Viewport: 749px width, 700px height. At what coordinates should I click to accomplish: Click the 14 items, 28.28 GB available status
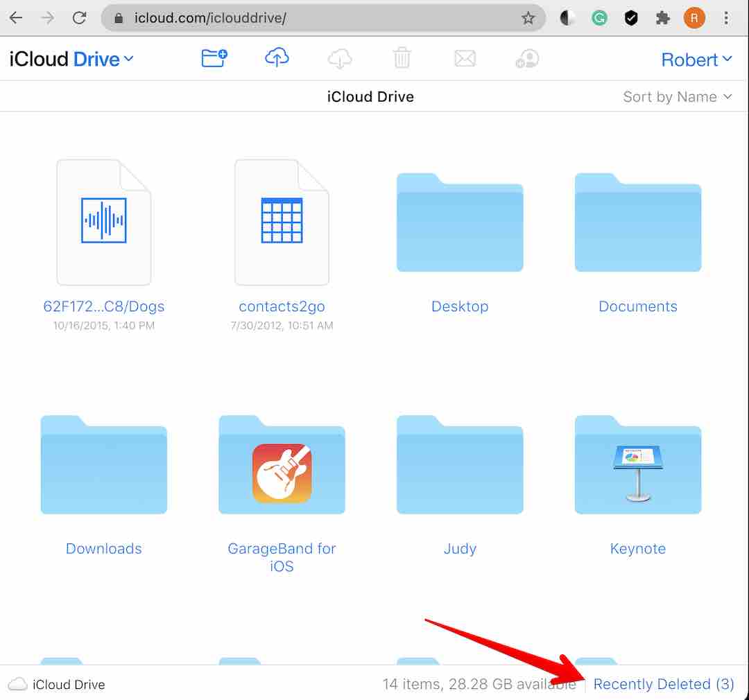[x=479, y=684]
